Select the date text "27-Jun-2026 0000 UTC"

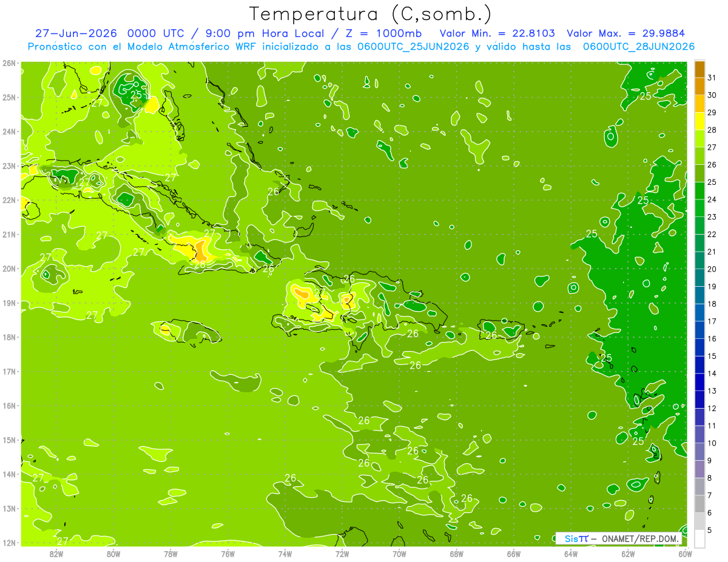(x=110, y=33)
